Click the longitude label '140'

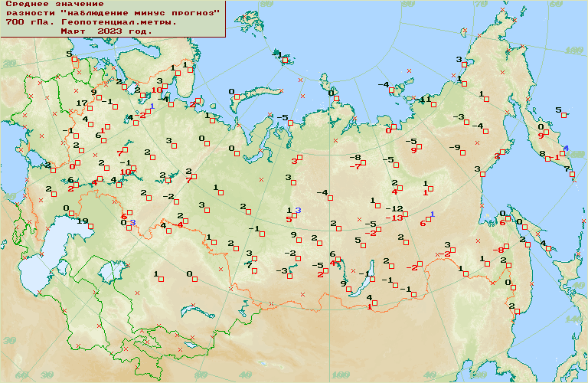[573, 319]
